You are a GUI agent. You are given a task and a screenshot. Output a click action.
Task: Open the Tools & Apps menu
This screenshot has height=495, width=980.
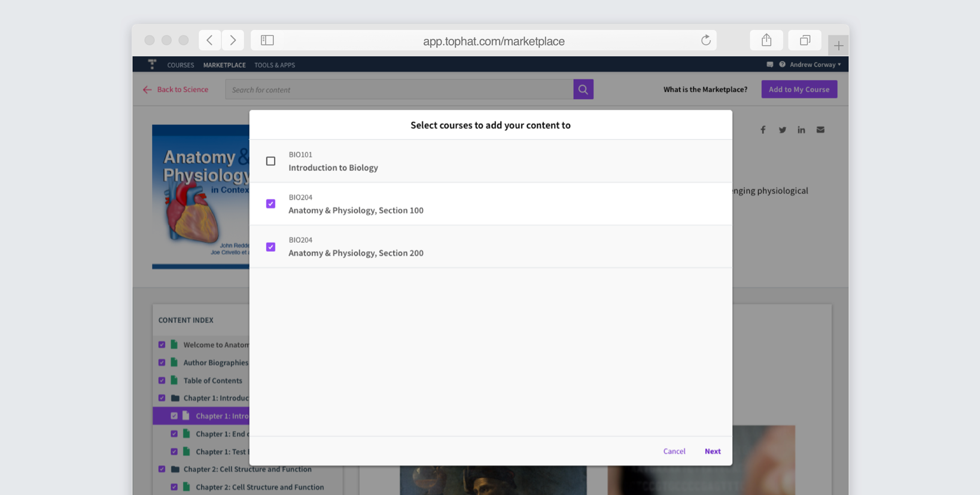[275, 65]
